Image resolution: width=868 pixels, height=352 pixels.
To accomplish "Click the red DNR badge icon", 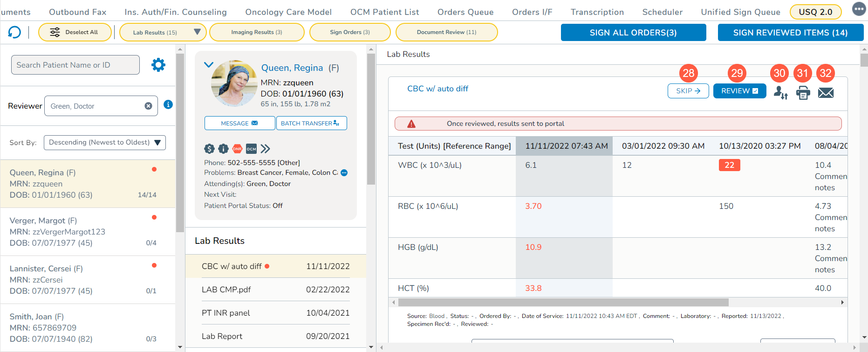I will (237, 149).
